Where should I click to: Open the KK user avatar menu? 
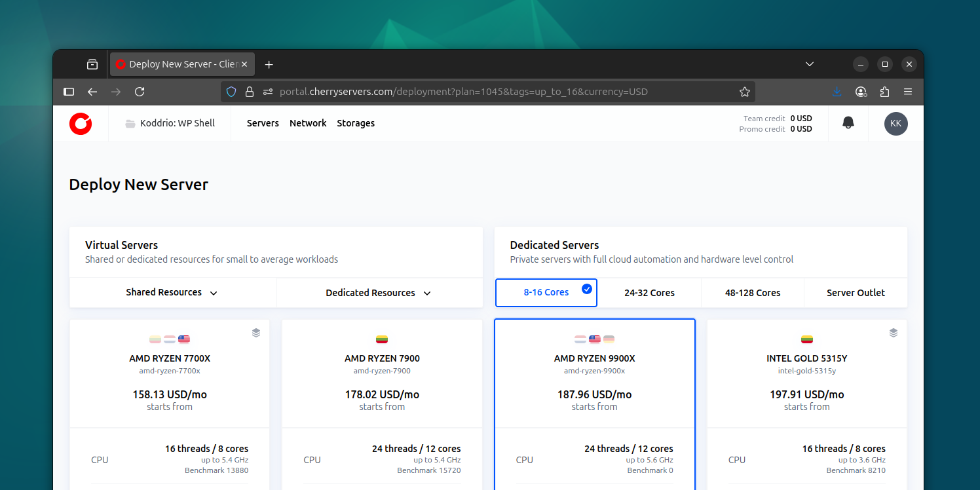pyautogui.click(x=895, y=123)
